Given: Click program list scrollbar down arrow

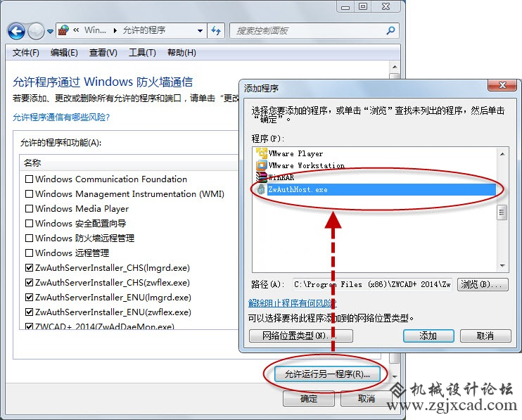Looking at the screenshot, I should coord(502,266).
